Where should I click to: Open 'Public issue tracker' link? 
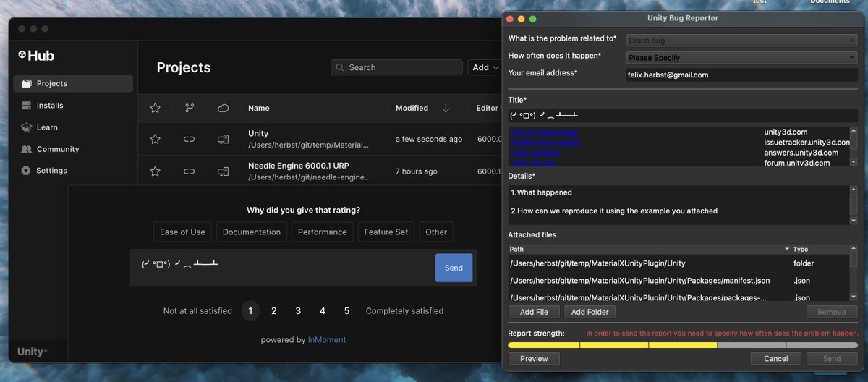545,143
